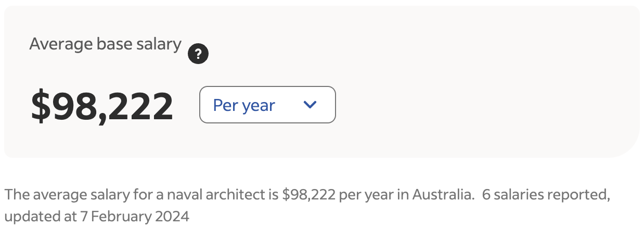Click "Australia" in the summary sentence
The image size is (644, 226).
coord(442,195)
